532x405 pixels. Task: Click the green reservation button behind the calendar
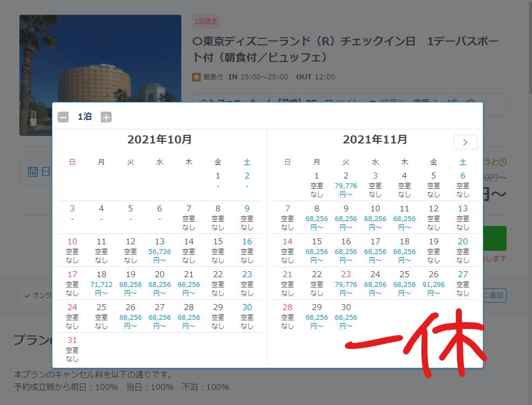click(495, 238)
